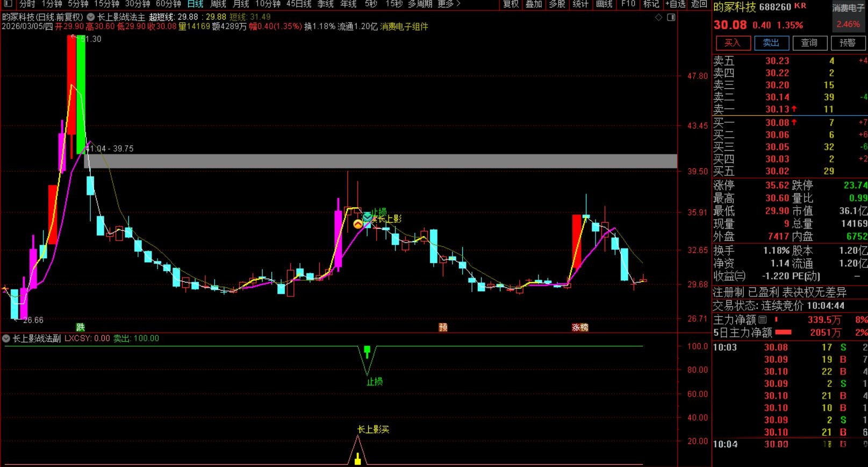This screenshot has height=467, width=868.
Task: Open the 更多 periods expander
Action: [x=449, y=4]
